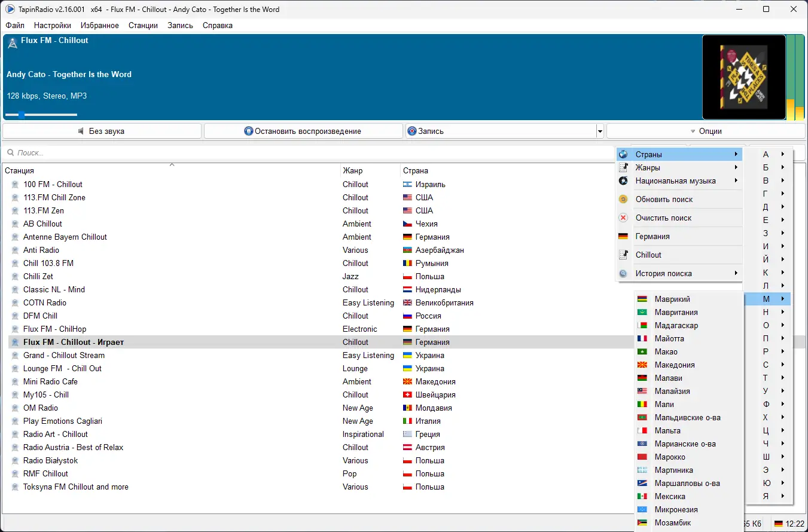Click the station icon of OM Radio
This screenshot has height=532, width=808.
[16, 408]
